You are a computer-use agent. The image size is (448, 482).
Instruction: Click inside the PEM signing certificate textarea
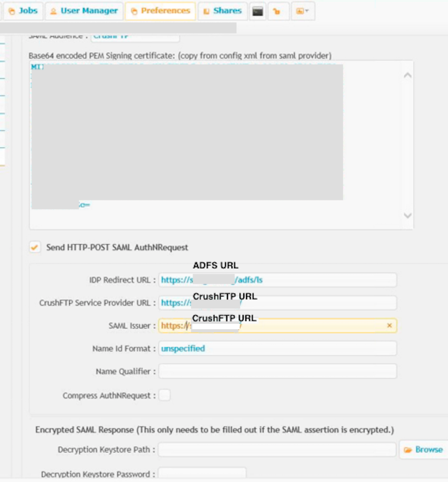(x=221, y=145)
